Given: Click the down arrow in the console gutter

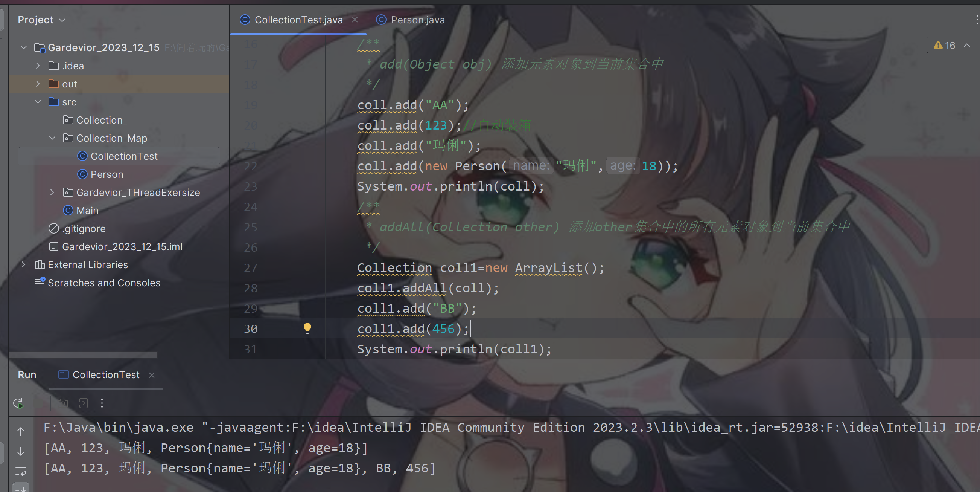Looking at the screenshot, I should [x=21, y=452].
